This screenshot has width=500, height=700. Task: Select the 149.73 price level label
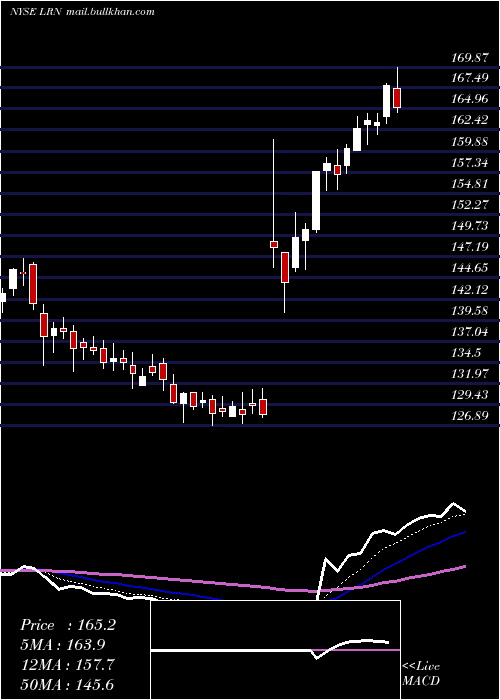coord(469,225)
